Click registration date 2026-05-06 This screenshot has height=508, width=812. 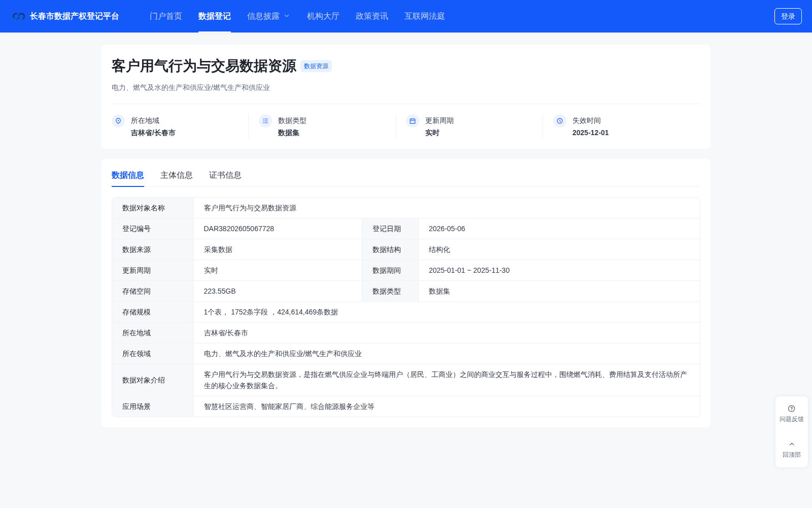(x=447, y=229)
